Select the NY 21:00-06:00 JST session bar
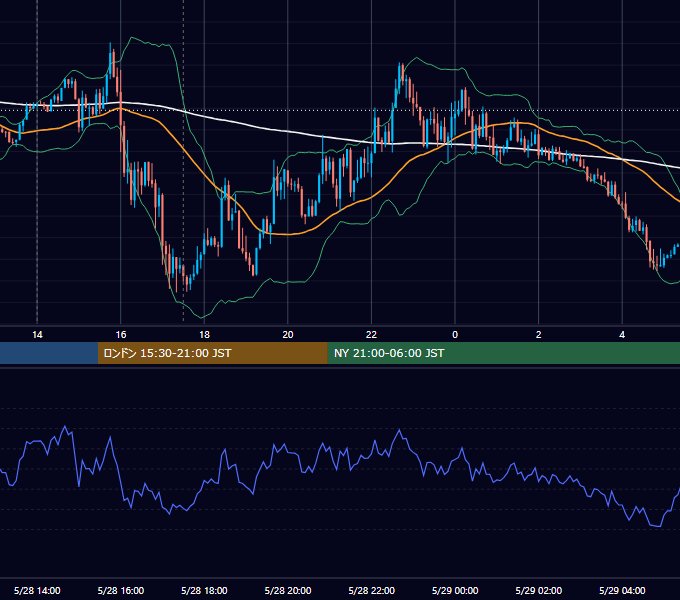 pyautogui.click(x=503, y=353)
